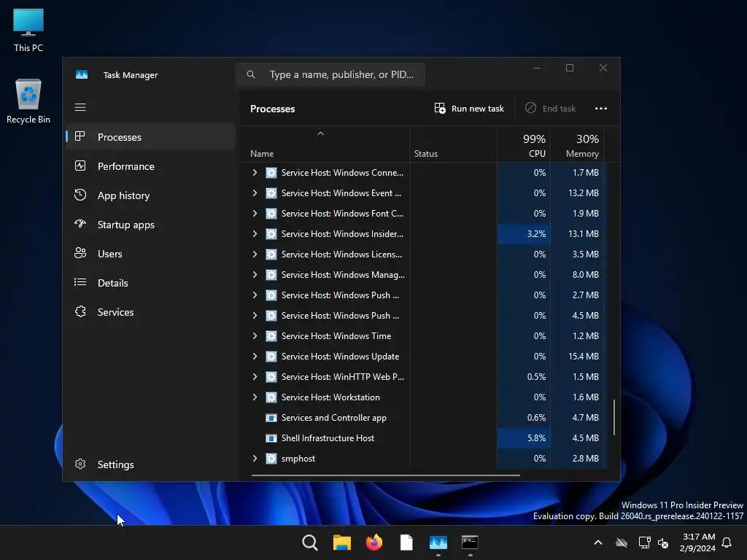Expand Service Host: Windows Event row

(255, 192)
